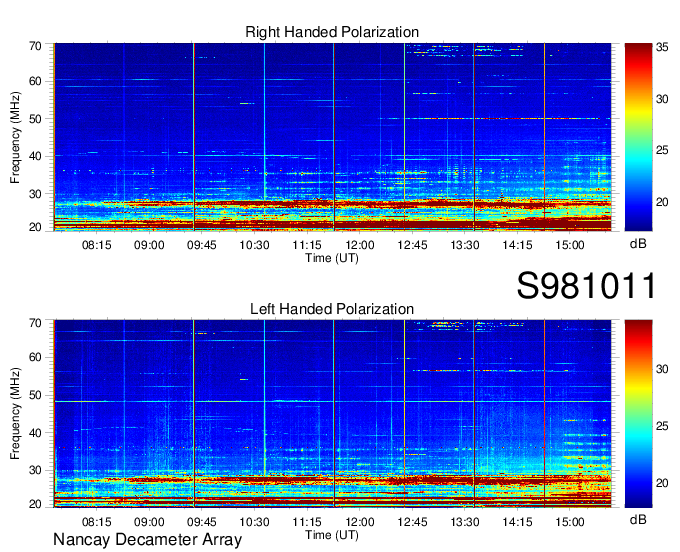Click the "30" tick on Left Handed colorbar
The height and width of the screenshot is (552, 680).
click(x=662, y=369)
